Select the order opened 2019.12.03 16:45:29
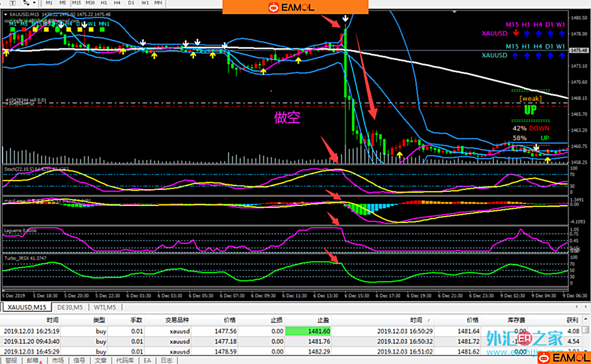 [32, 352]
